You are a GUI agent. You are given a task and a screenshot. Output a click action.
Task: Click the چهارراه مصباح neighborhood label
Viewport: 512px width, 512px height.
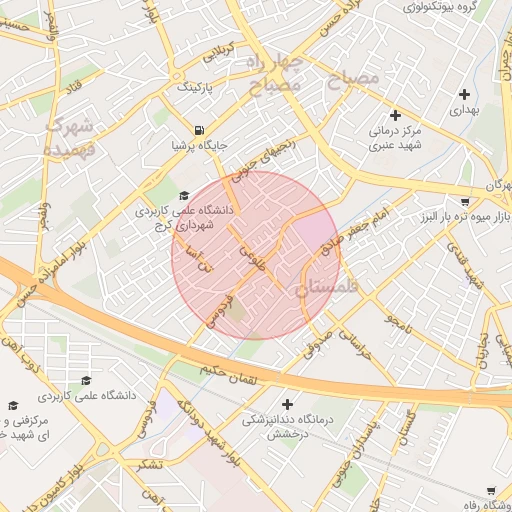(274, 75)
